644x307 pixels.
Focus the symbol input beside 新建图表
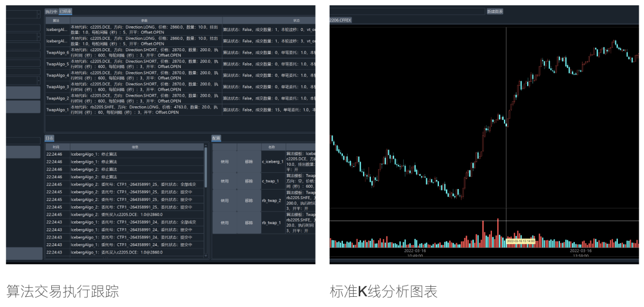(407, 11)
